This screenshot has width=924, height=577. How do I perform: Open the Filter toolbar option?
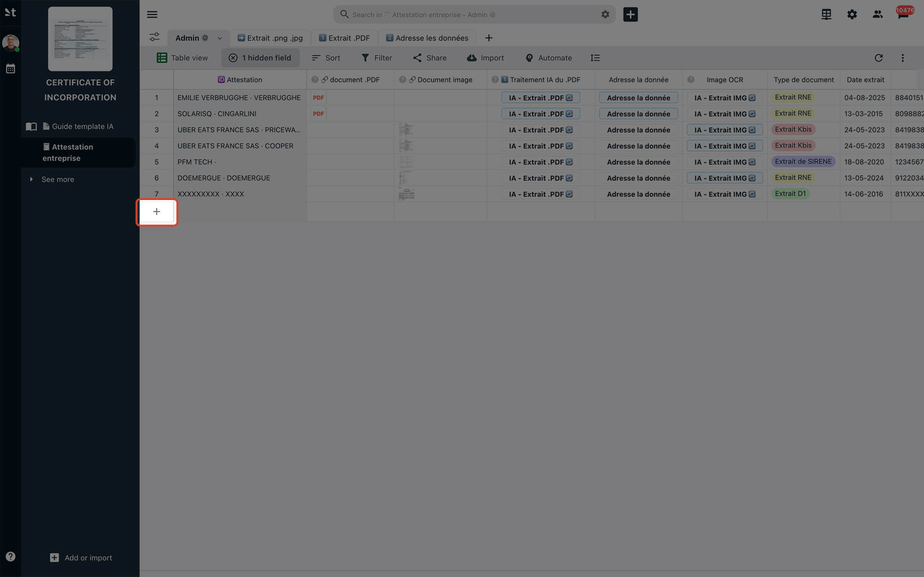click(376, 58)
